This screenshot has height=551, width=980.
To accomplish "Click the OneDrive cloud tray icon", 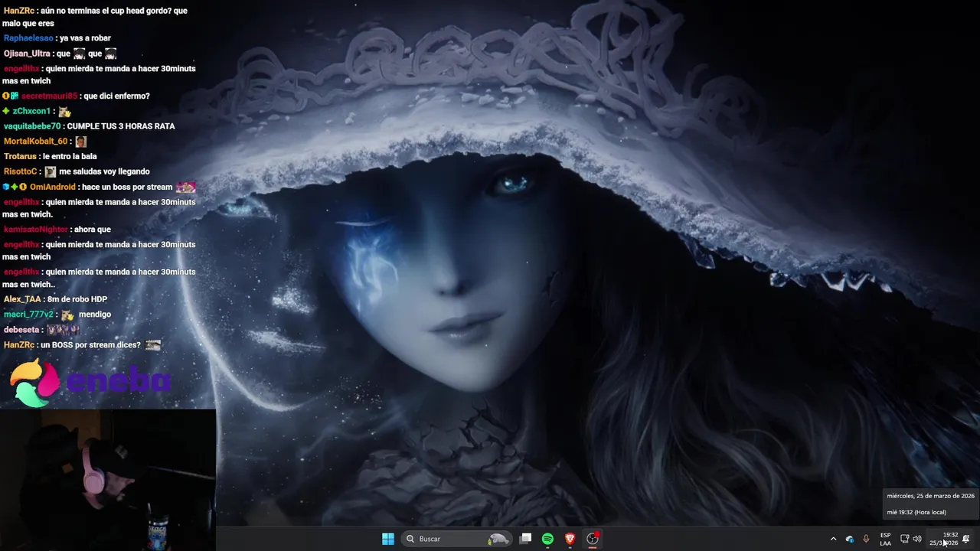I will pos(850,539).
